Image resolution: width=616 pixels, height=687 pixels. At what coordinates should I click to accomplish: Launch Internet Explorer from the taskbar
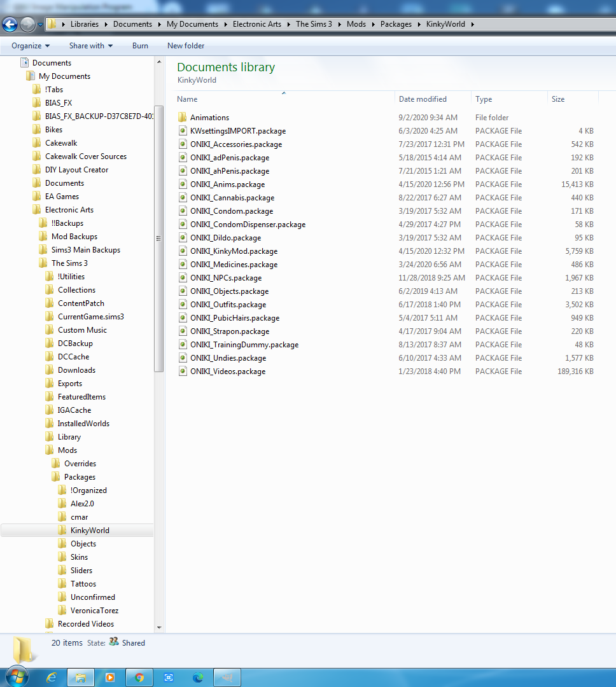[52, 677]
